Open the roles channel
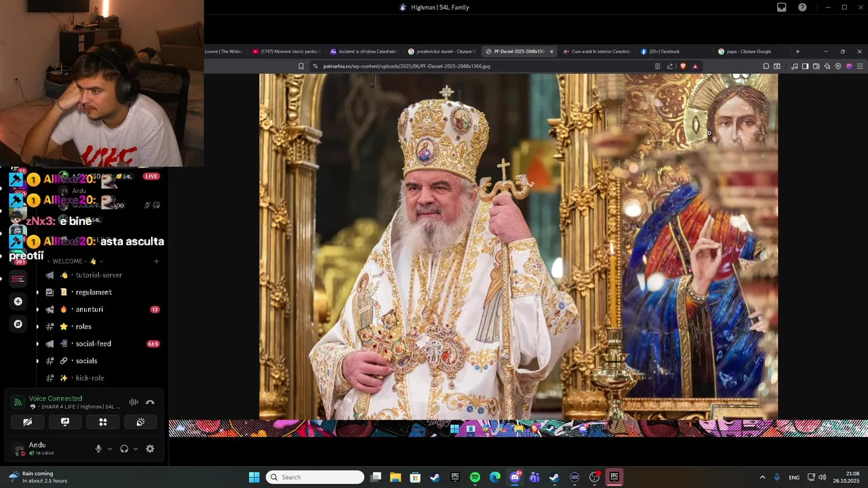 [x=83, y=327]
